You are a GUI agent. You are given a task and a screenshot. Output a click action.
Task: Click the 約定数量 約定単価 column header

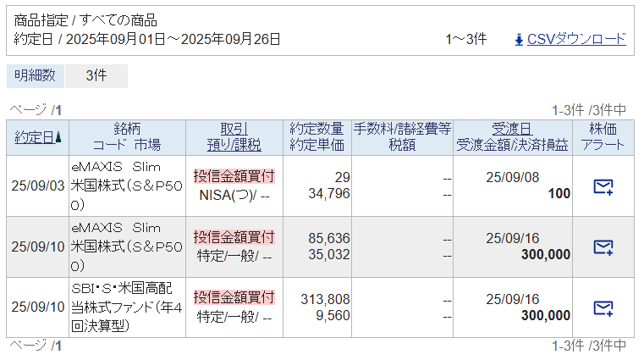[316, 137]
